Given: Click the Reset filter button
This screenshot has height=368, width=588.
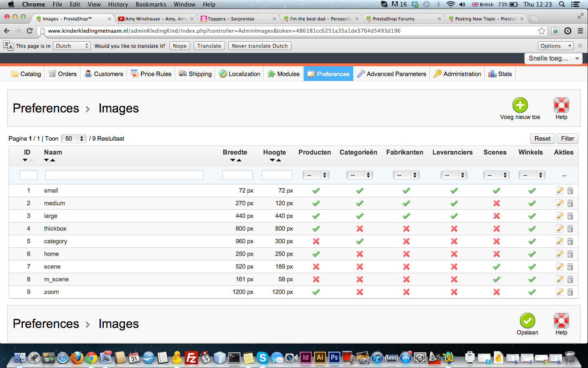Looking at the screenshot, I should pos(542,139).
